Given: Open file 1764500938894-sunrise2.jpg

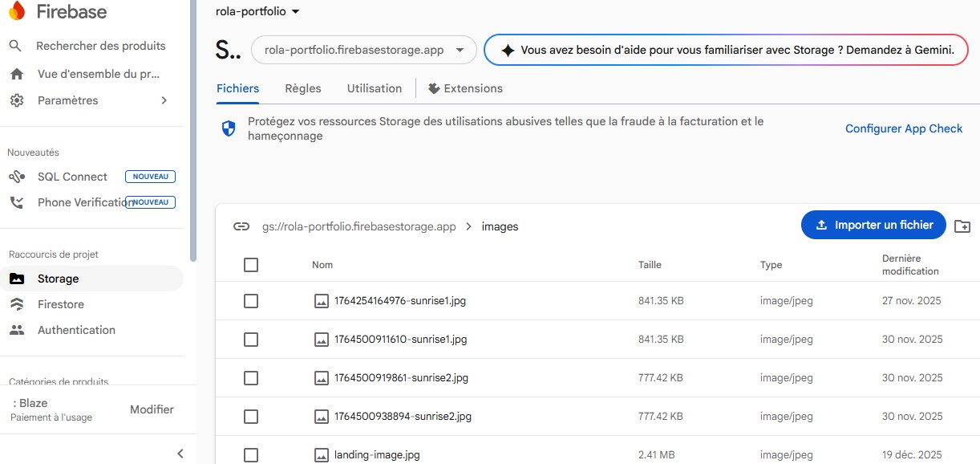Looking at the screenshot, I should (403, 417).
